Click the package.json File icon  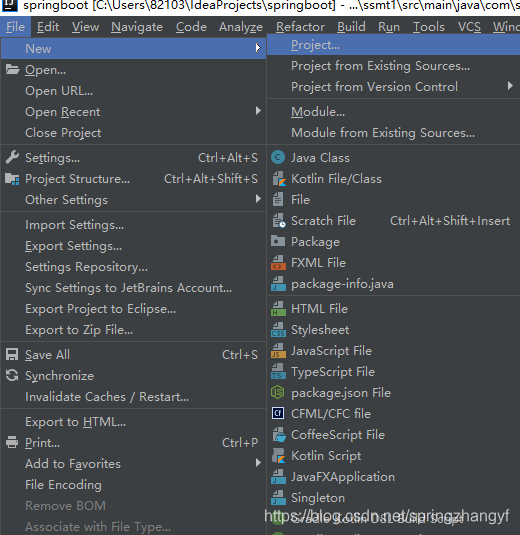click(278, 393)
